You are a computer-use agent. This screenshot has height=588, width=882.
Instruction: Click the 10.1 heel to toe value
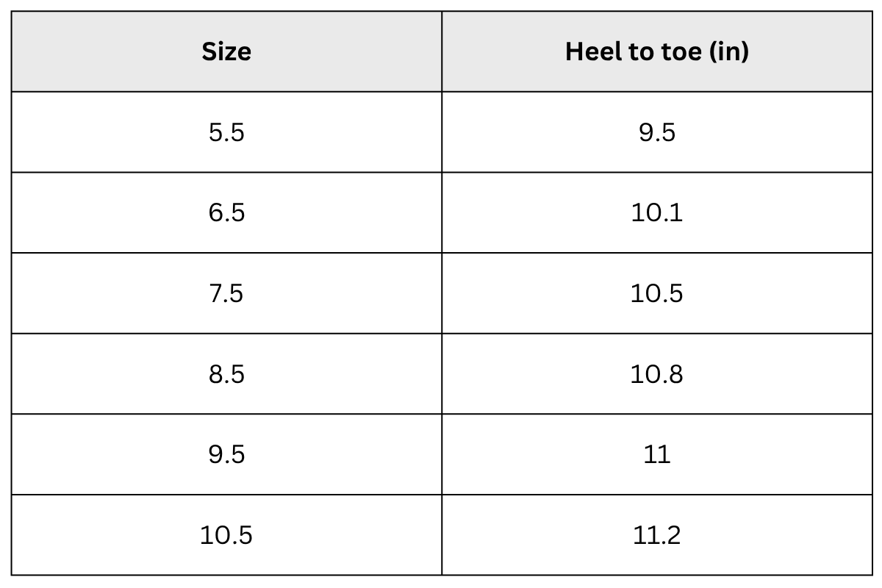657,213
